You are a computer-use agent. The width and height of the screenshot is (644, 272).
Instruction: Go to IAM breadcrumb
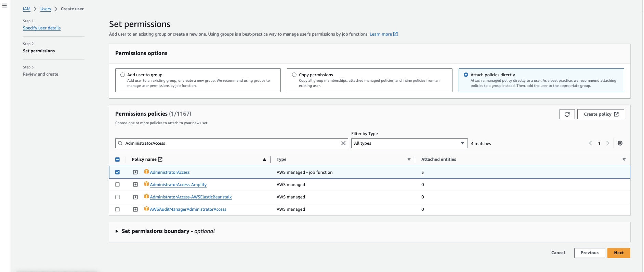click(27, 9)
